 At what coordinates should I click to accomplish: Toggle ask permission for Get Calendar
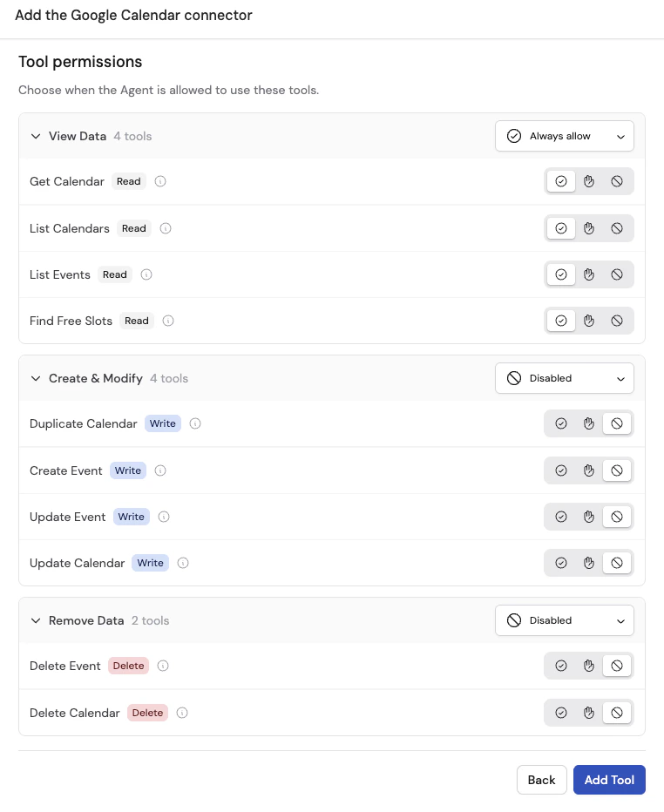[589, 181]
